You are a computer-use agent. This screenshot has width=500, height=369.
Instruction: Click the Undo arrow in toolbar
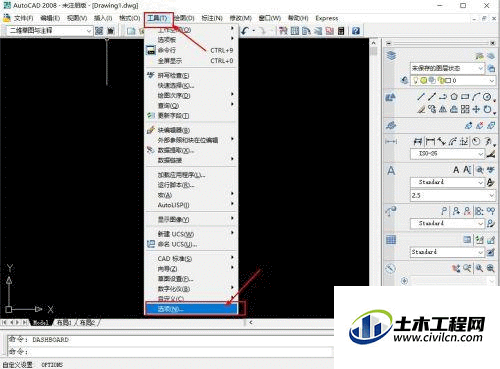[245, 31]
